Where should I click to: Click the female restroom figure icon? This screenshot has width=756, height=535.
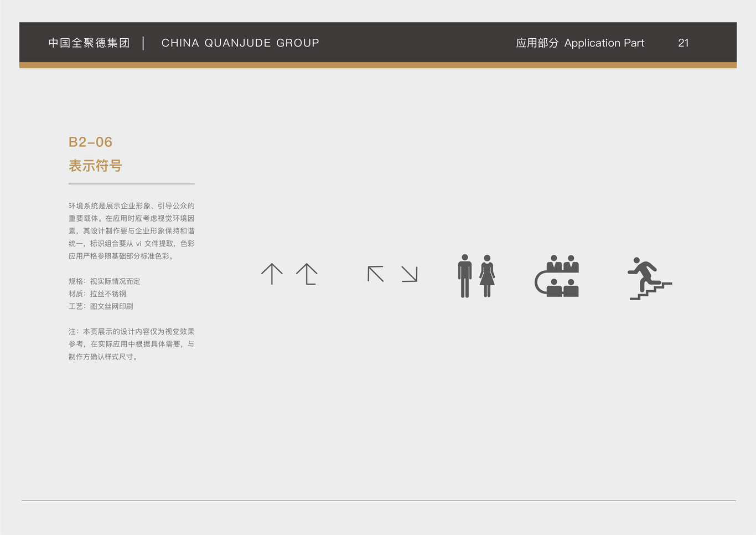(x=487, y=276)
